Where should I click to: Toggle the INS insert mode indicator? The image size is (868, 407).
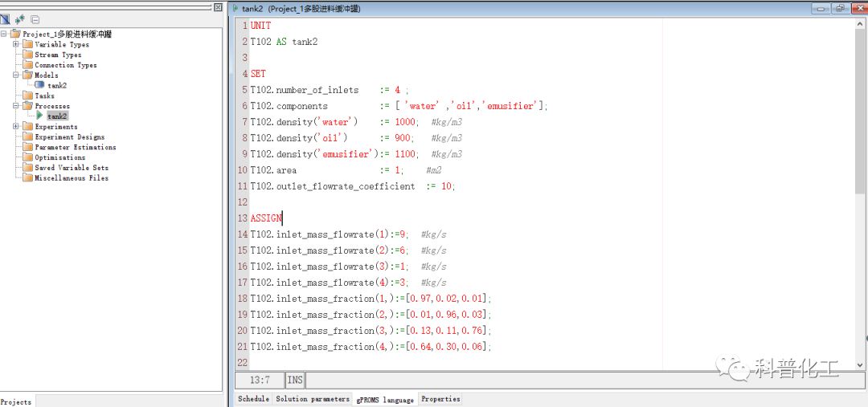(295, 380)
